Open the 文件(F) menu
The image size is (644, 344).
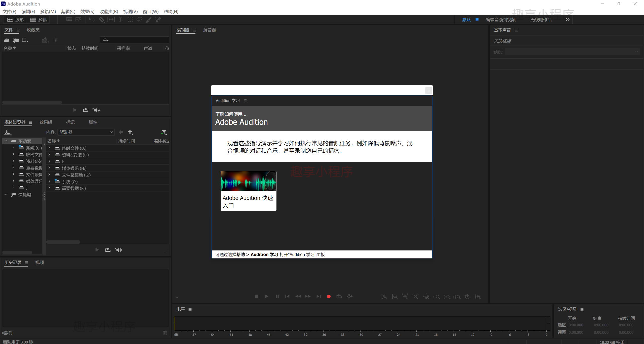[x=9, y=12]
